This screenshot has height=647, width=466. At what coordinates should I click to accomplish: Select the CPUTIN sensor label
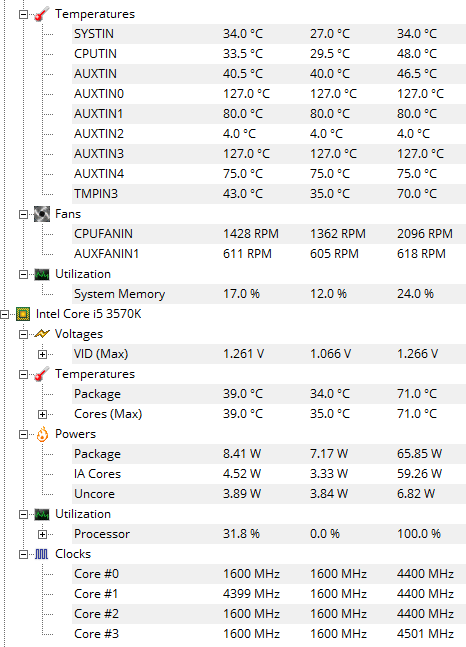(95, 54)
